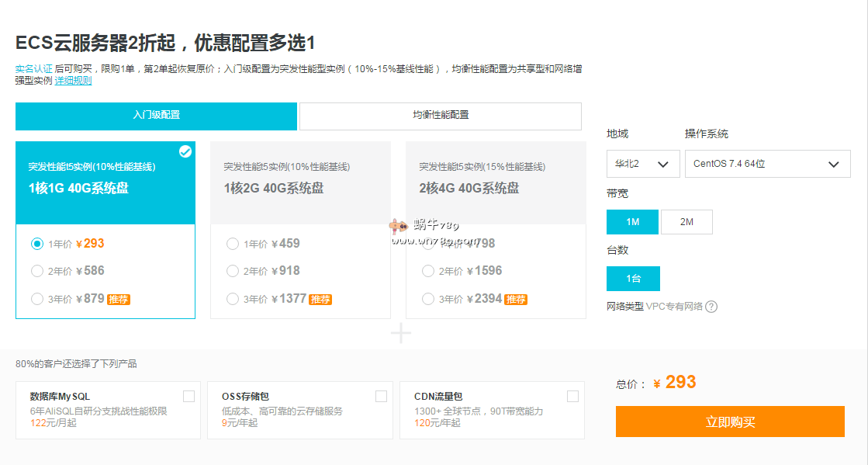This screenshot has height=465, width=868.
Task: Click the help question mark beside VPC专有网络
Action: click(711, 307)
